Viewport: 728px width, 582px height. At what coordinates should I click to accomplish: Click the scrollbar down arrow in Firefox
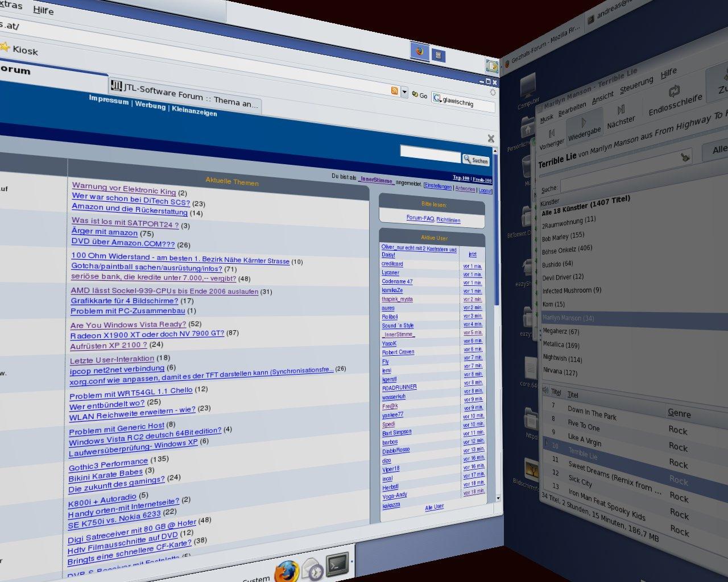[499, 498]
